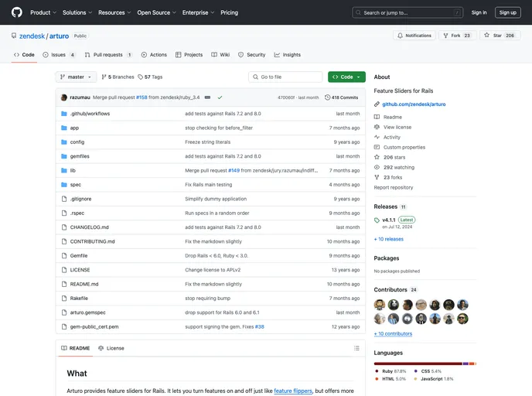
Task: Focus the Search or jump to field
Action: [408, 12]
